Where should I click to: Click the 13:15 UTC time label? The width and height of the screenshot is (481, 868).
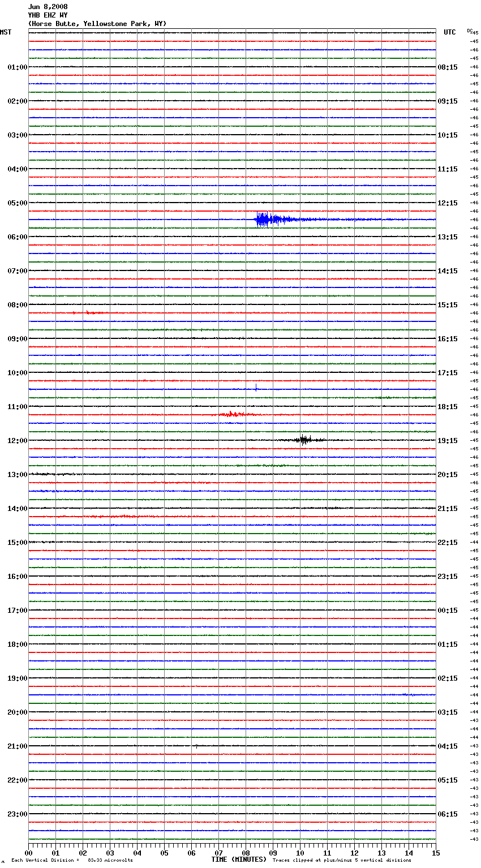point(448,237)
